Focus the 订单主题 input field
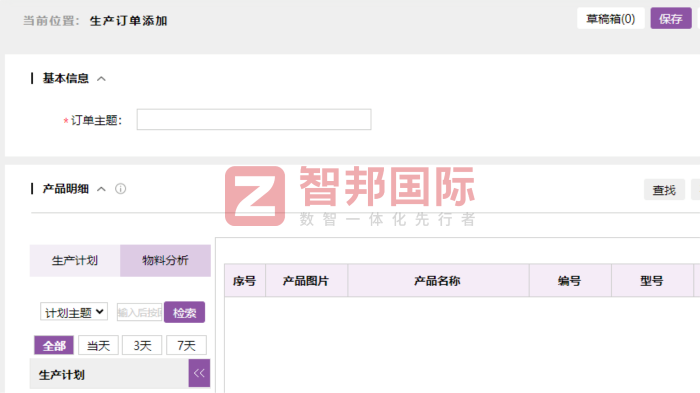 point(254,120)
